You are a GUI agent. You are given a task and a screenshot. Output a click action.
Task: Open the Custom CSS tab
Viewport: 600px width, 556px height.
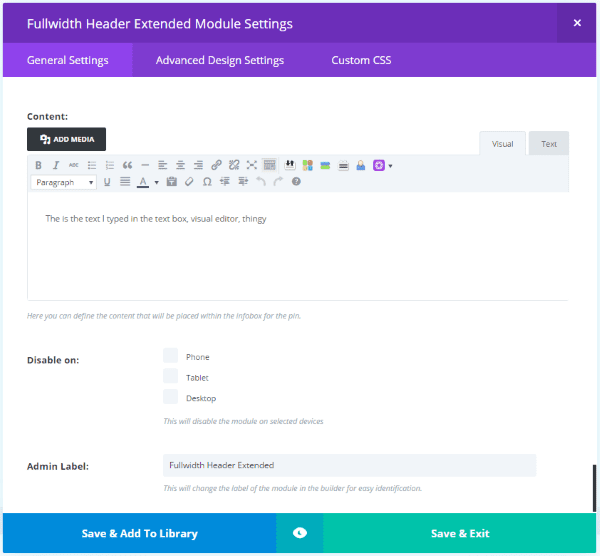coord(361,60)
